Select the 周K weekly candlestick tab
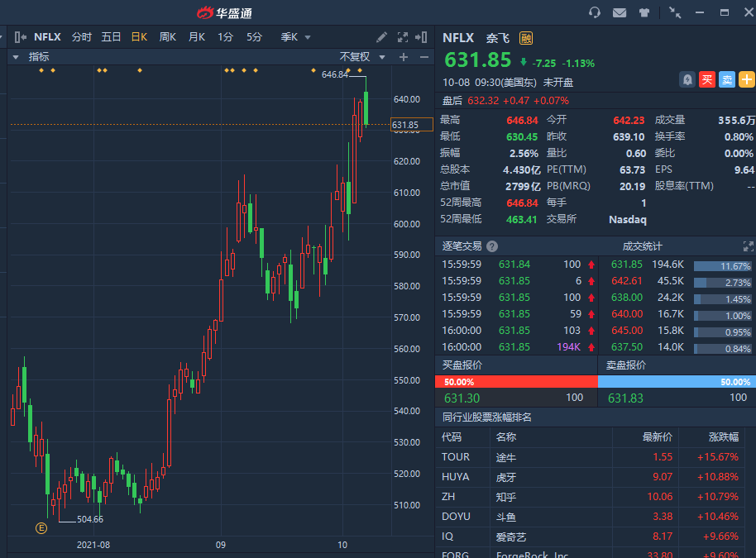The height and width of the screenshot is (558, 756). tap(168, 37)
